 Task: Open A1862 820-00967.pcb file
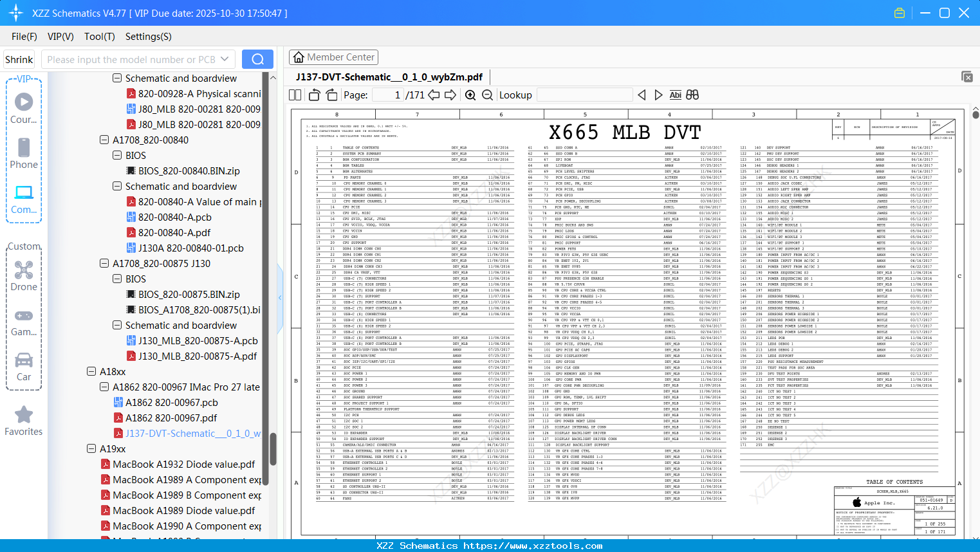pos(165,403)
